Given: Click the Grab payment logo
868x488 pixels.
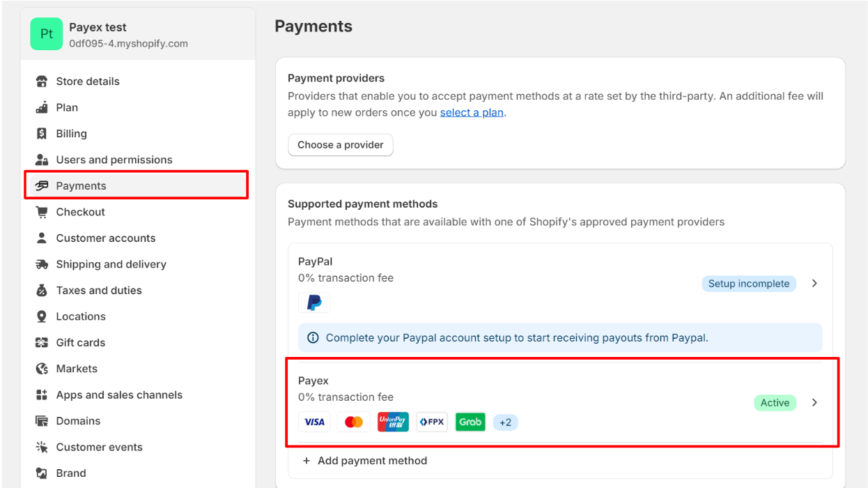Looking at the screenshot, I should tap(470, 422).
